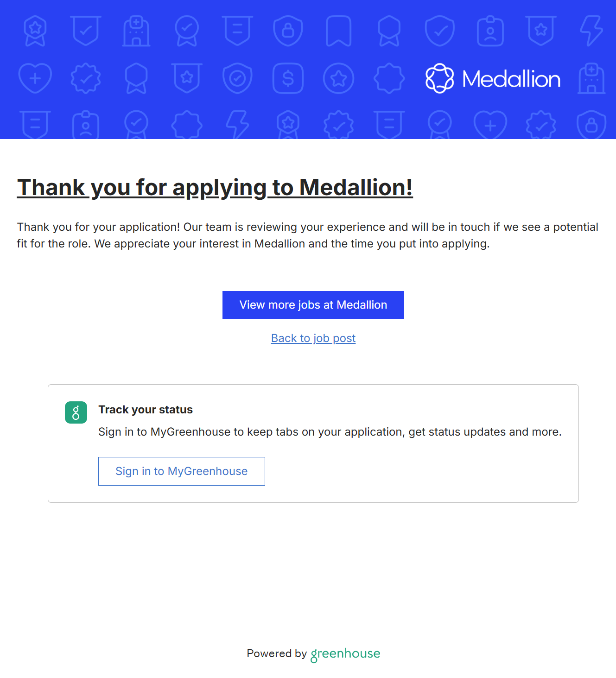
Task: Click the "Thank you for applying" heading
Action: coord(215,188)
